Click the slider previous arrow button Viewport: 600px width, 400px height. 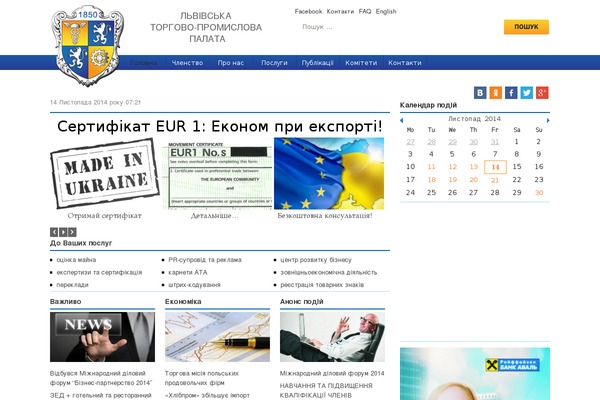point(54,232)
